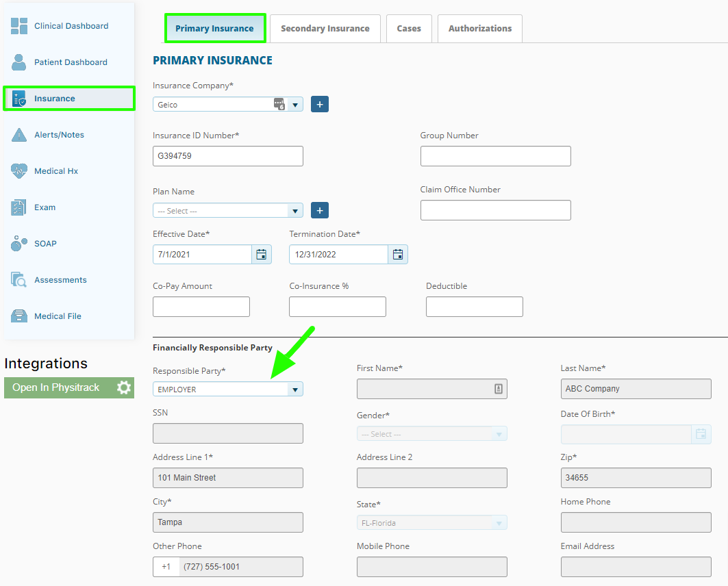The width and height of the screenshot is (728, 586).
Task: Click the Claim Office Number field
Action: (495, 210)
